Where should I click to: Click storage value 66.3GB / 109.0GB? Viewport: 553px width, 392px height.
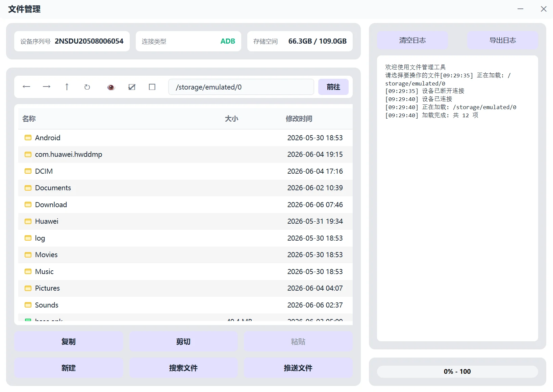point(318,41)
